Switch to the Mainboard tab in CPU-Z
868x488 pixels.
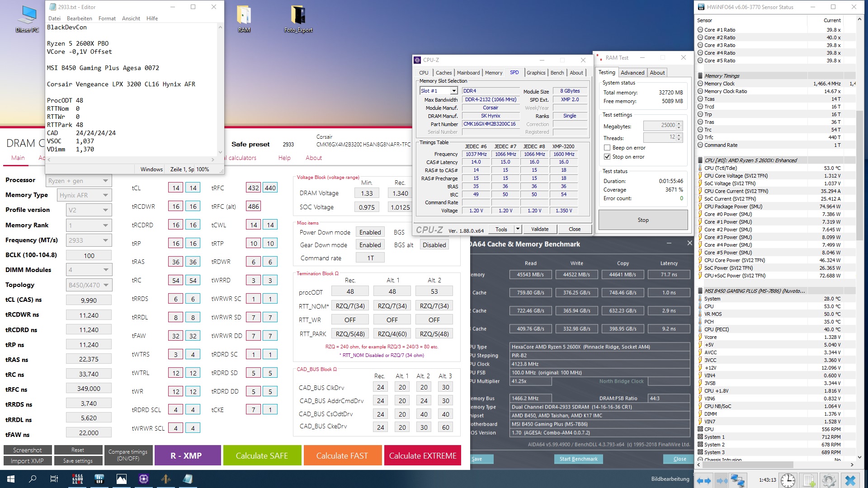click(468, 73)
